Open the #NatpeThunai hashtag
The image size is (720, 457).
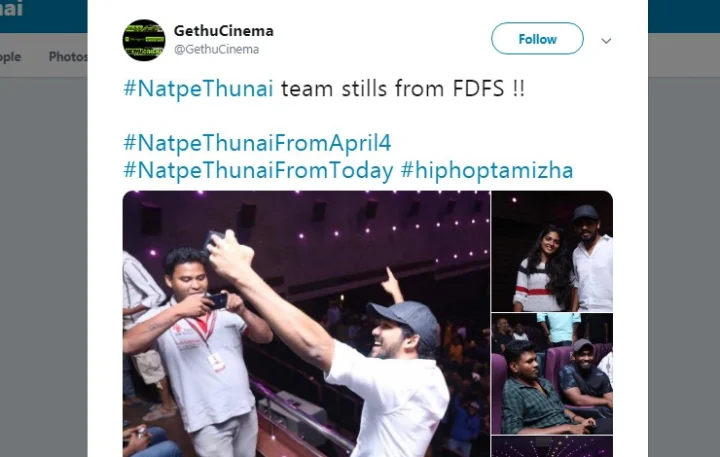(x=198, y=88)
